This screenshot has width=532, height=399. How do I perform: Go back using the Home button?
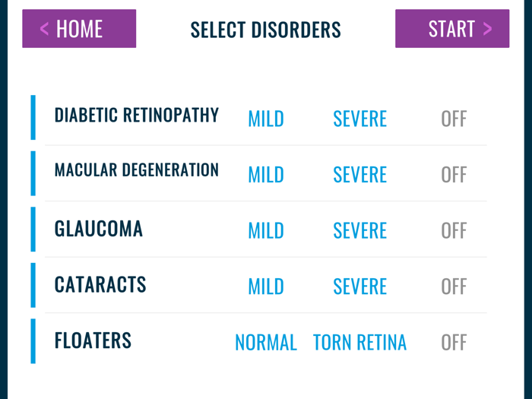[79, 29]
